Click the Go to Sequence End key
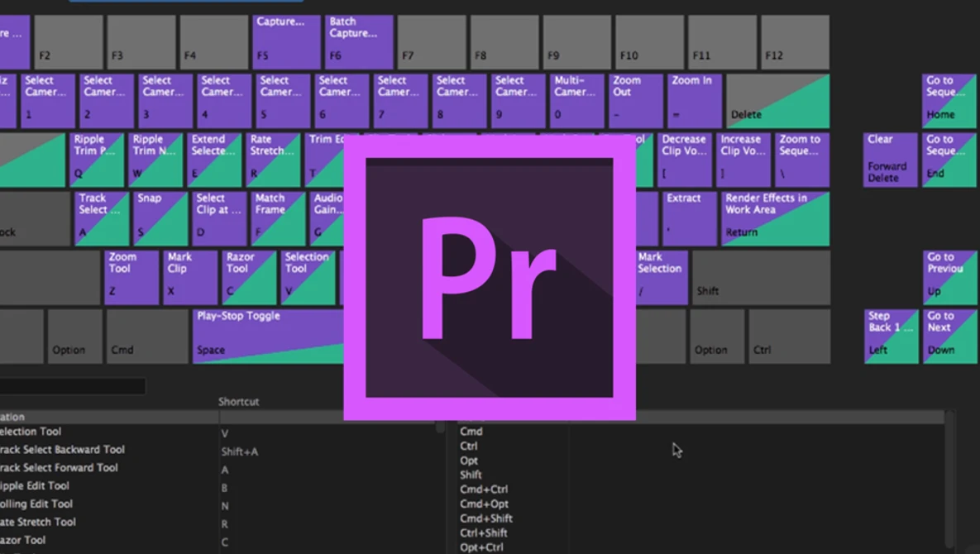Screen dimensions: 980x554 click(x=949, y=160)
